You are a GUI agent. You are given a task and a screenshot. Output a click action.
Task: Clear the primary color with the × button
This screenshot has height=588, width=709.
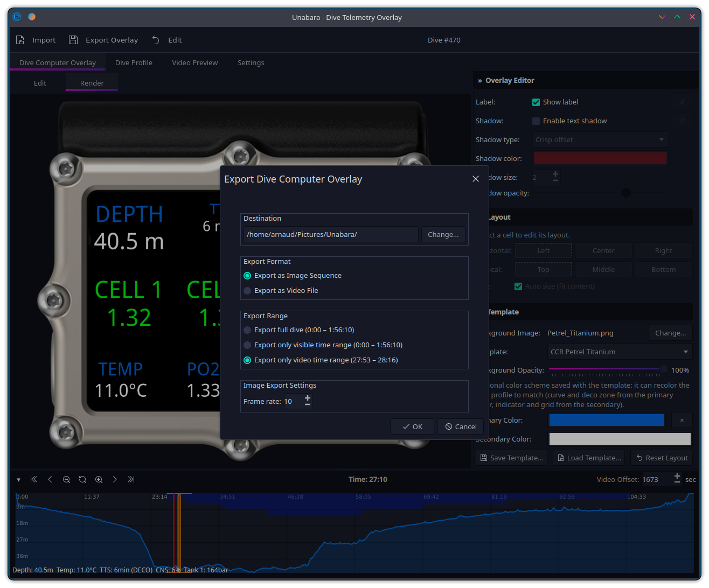682,420
